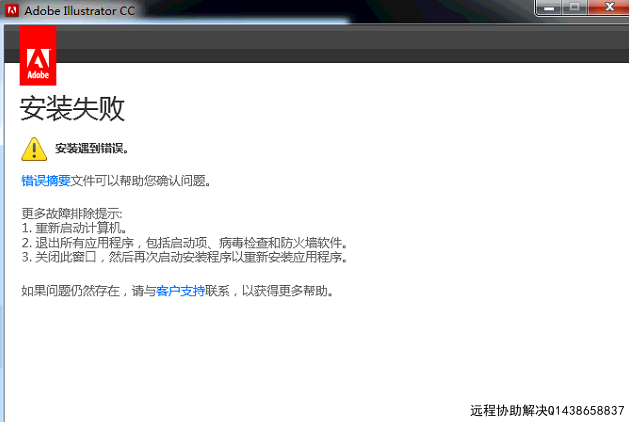Minimize the Adobe Illustrator CC window
Image resolution: width=629 pixels, height=422 pixels.
pyautogui.click(x=549, y=7)
